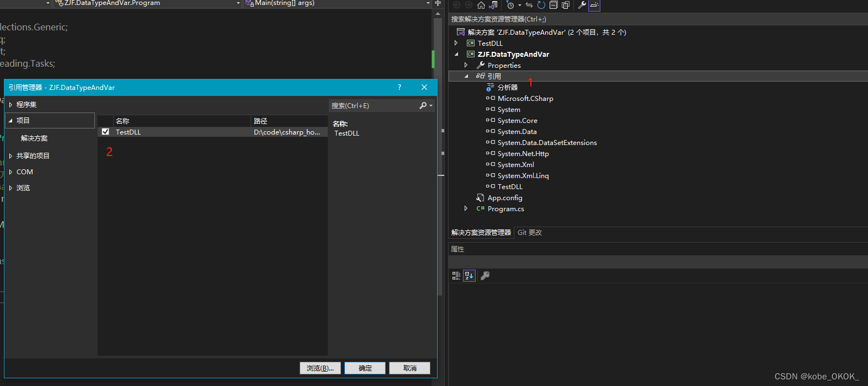Expand the COM category

[10, 171]
